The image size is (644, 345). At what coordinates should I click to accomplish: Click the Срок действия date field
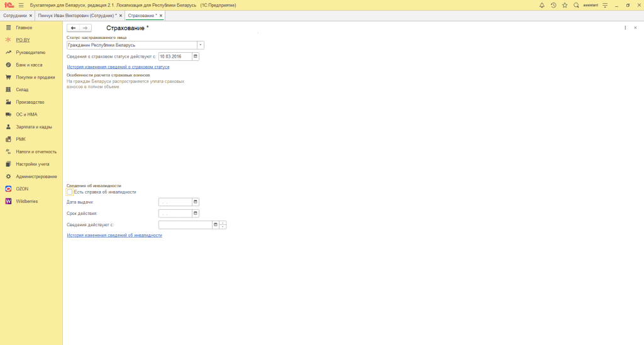[175, 213]
